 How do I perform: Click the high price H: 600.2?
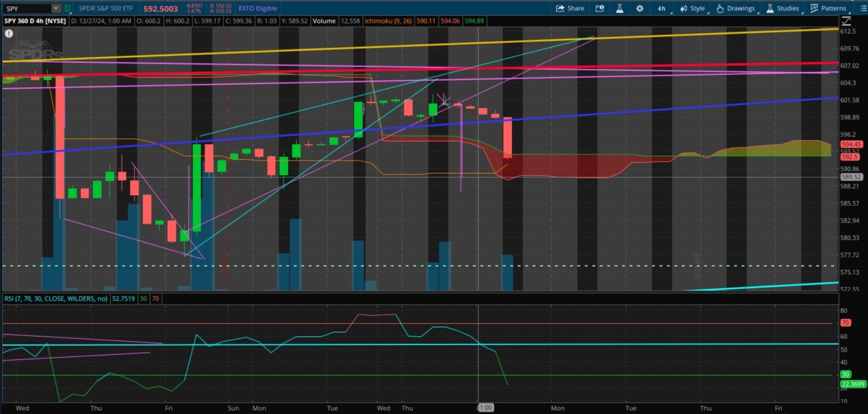point(177,21)
